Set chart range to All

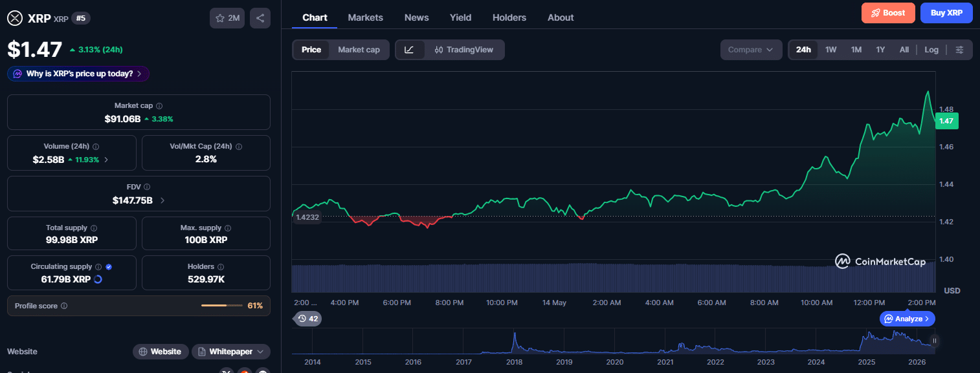[x=904, y=50]
